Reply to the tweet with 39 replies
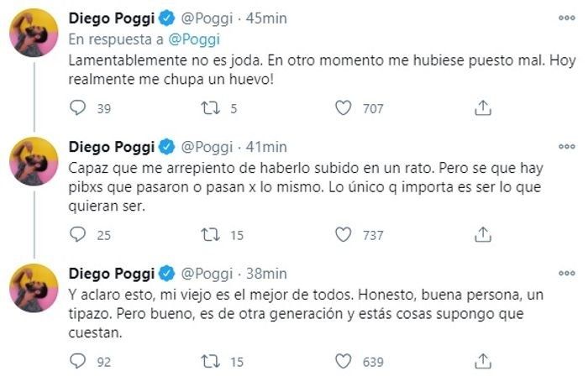588x376 pixels. pyautogui.click(x=77, y=107)
